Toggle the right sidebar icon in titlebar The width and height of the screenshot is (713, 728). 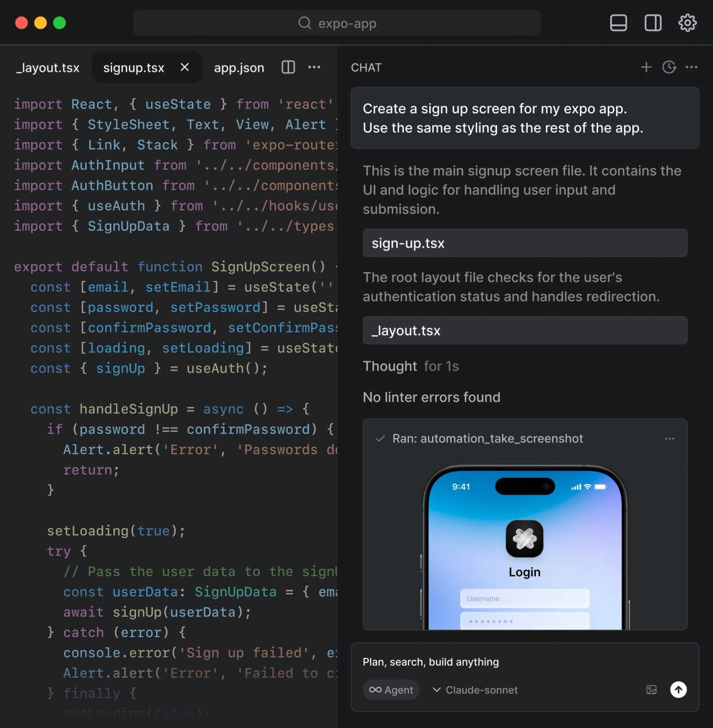tap(653, 23)
